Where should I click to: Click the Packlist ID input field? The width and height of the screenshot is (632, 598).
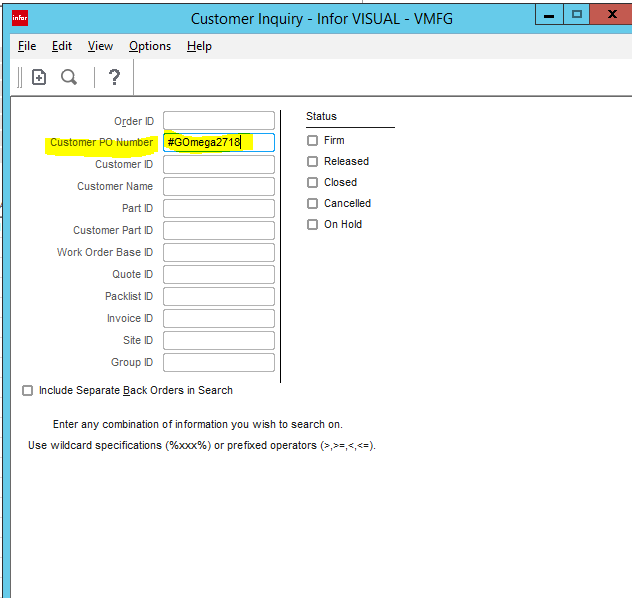219,297
